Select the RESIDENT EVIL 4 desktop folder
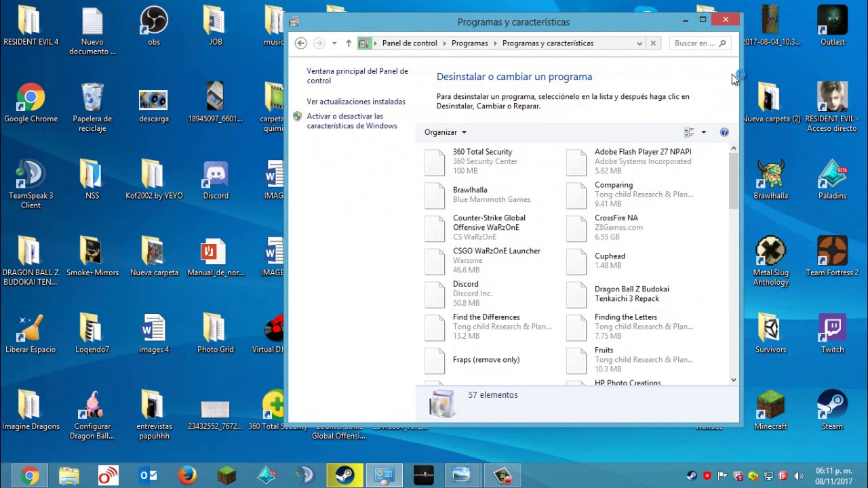This screenshot has height=488, width=868. pyautogui.click(x=31, y=26)
